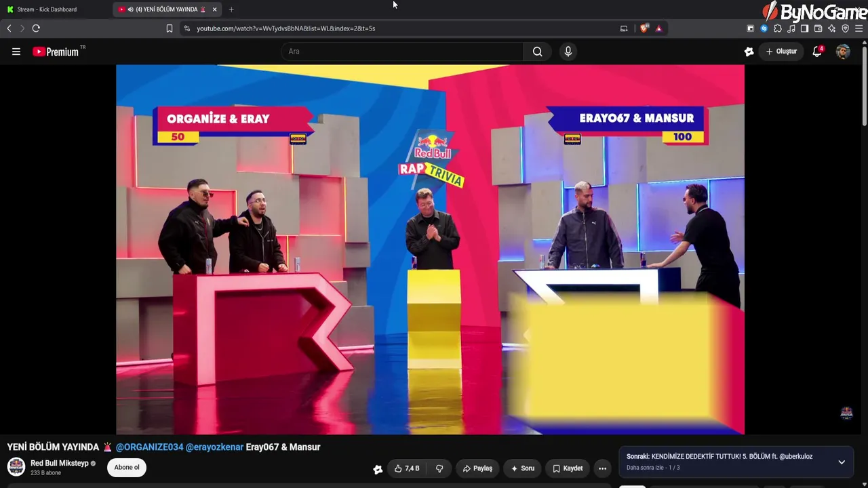Open more actions three-dot menu
The width and height of the screenshot is (868, 488).
[602, 468]
